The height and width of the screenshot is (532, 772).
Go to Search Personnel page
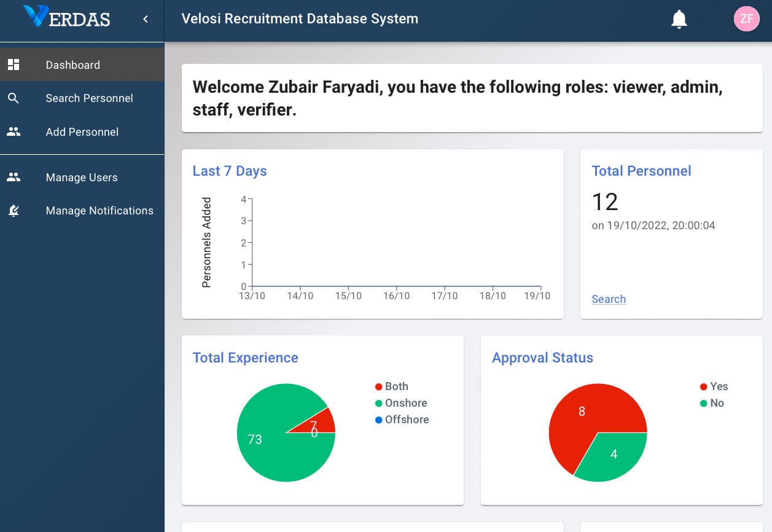pos(82,98)
